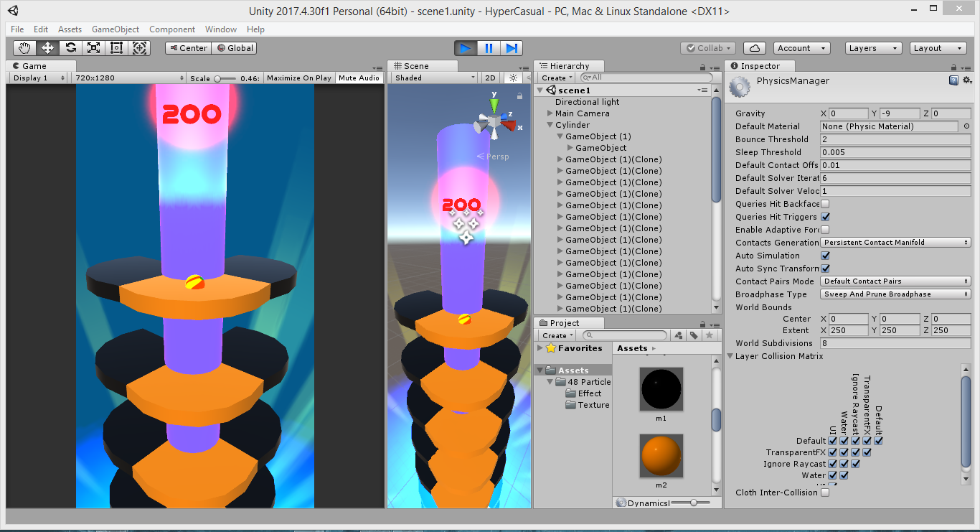This screenshot has height=532, width=980.
Task: Toggle pivot Center button
Action: [x=187, y=48]
